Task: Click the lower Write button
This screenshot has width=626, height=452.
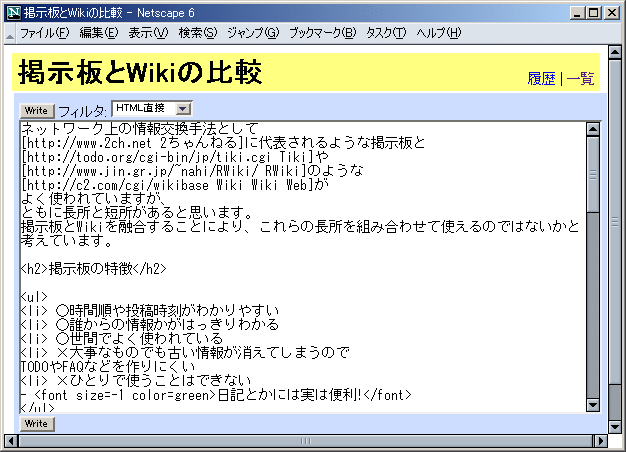Action: [x=37, y=424]
